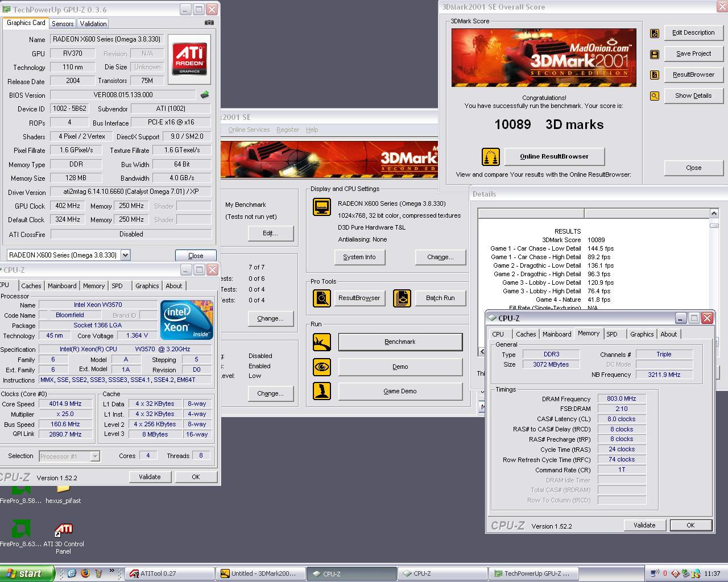The width and height of the screenshot is (728, 582).
Task: Open SPD tab in right CPU-Z window
Action: pyautogui.click(x=612, y=334)
